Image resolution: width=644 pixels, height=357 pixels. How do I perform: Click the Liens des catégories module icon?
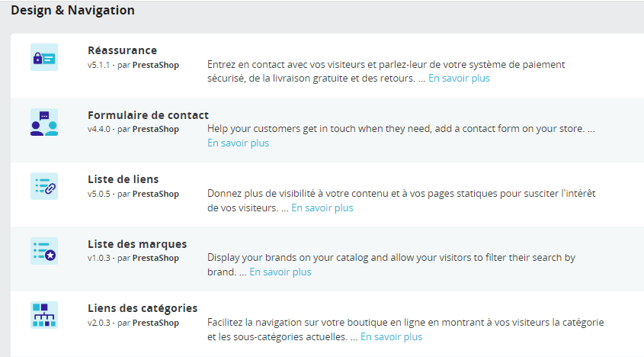[44, 315]
